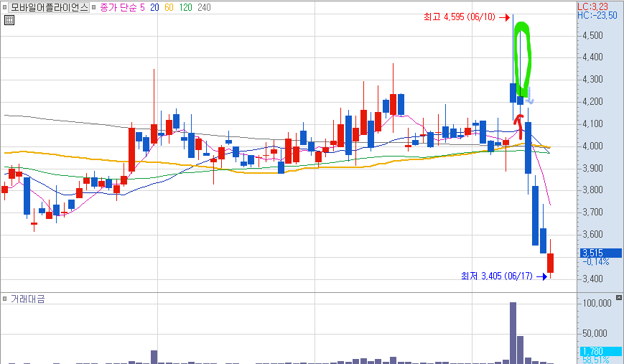Select the hand-drawn green ellipse annotation
Image resolution: width=624 pixels, height=364 pixels.
coord(523,60)
